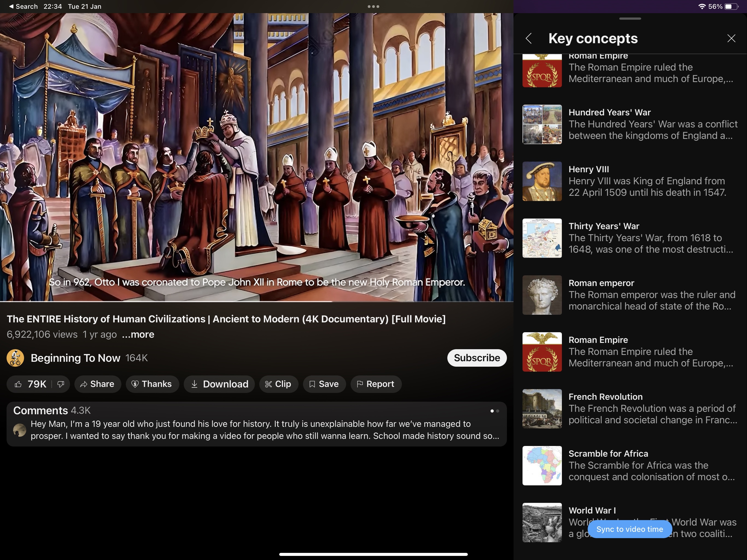Subscribe to Beginning To Now
The width and height of the screenshot is (747, 560).
click(477, 358)
